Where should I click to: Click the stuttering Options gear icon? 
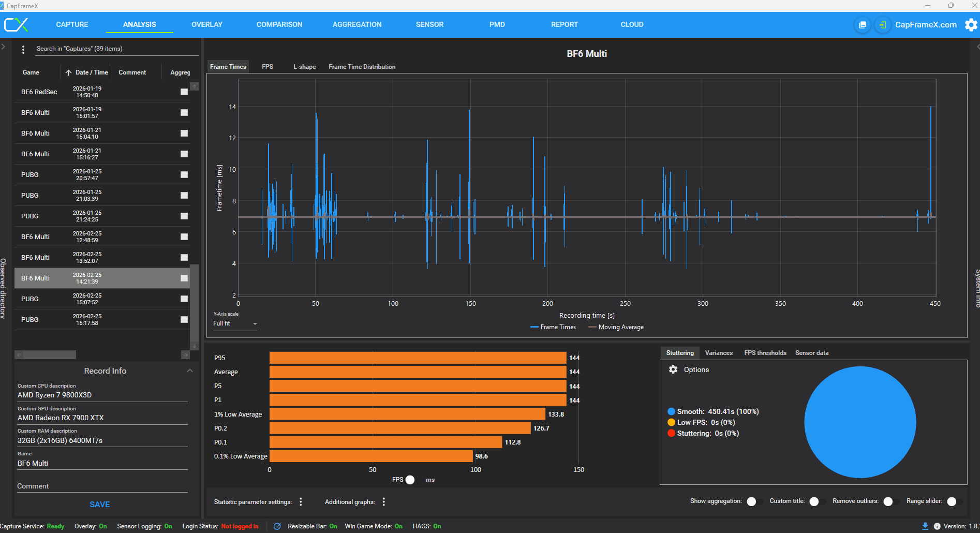click(x=673, y=369)
